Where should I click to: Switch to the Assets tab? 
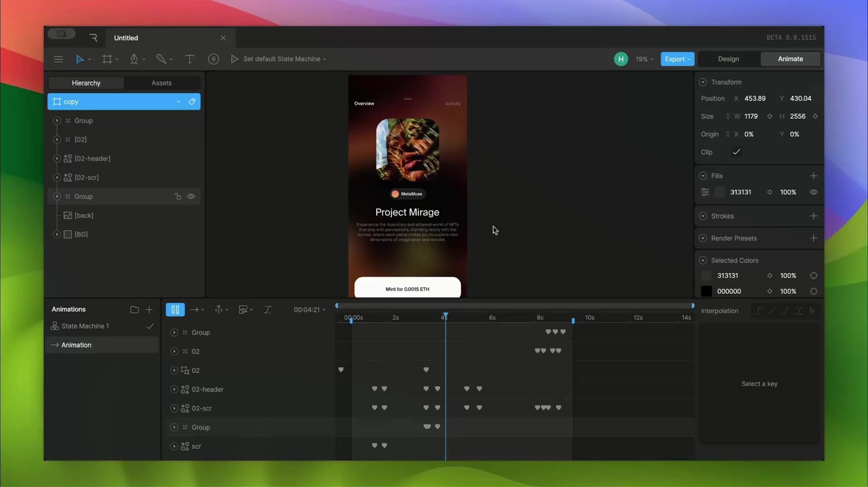[162, 83]
